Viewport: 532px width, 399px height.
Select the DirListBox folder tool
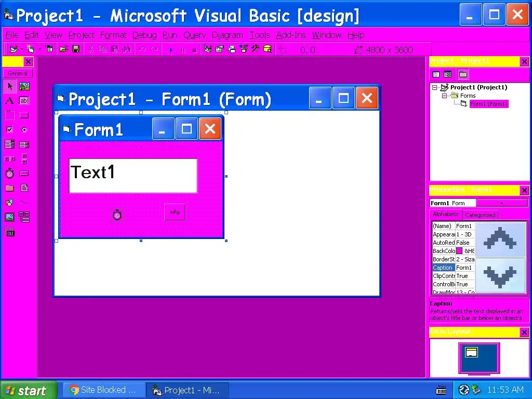(10, 188)
